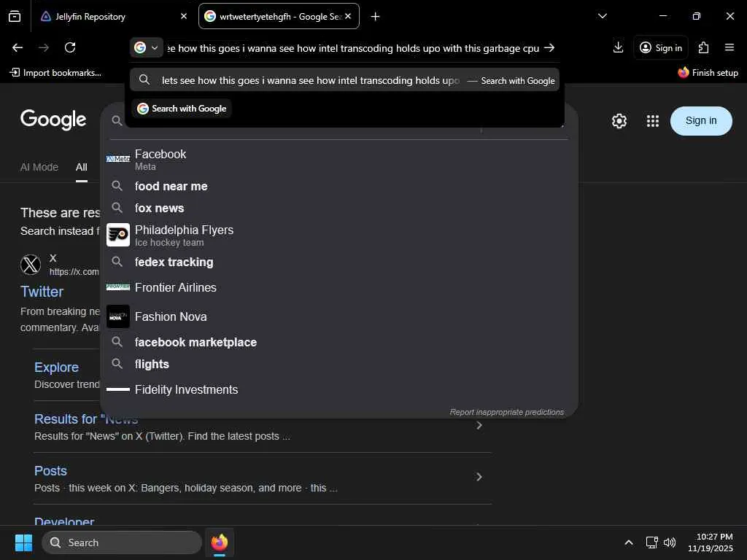This screenshot has height=560, width=747.
Task: Choose the 'flights' suggestion
Action: pyautogui.click(x=339, y=364)
